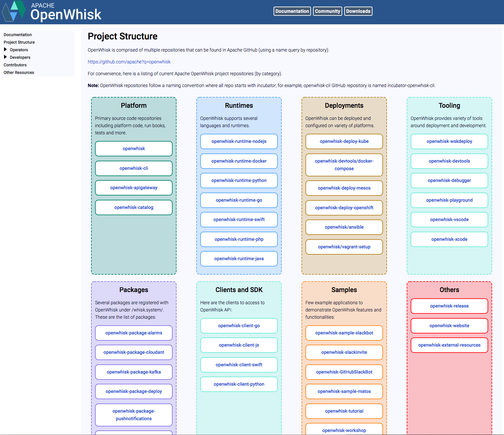504x435 pixels.
Task: Select Documentation in the left sidebar
Action: coord(18,35)
